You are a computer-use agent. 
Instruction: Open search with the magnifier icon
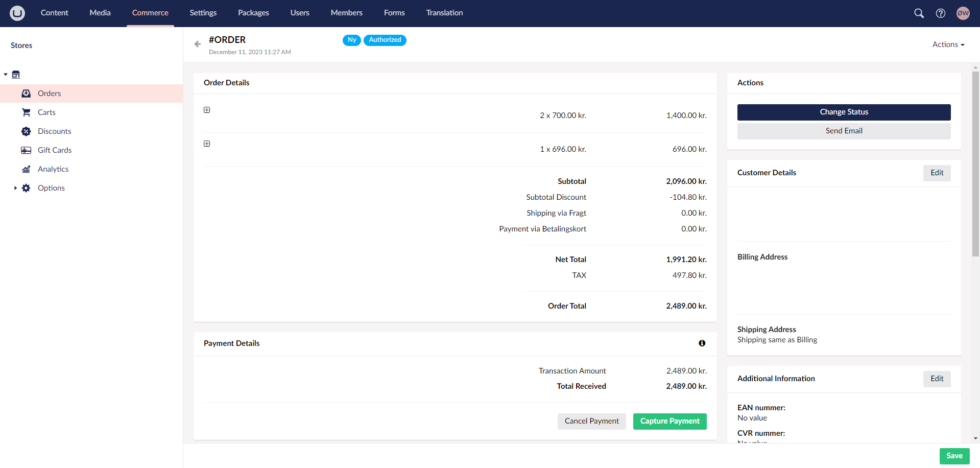(918, 13)
